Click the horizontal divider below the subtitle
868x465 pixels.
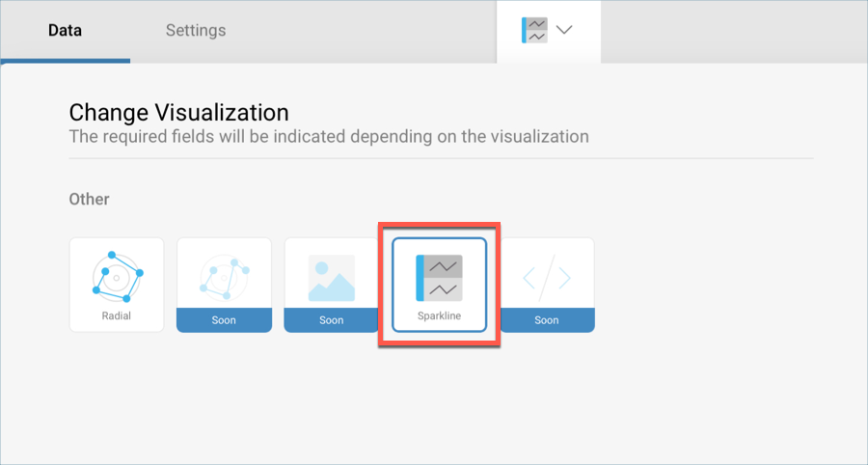pyautogui.click(x=441, y=157)
